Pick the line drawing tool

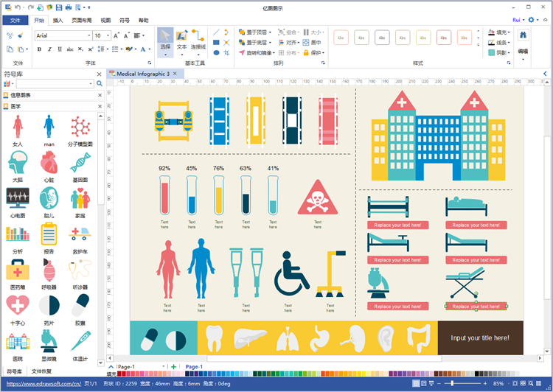[216, 32]
